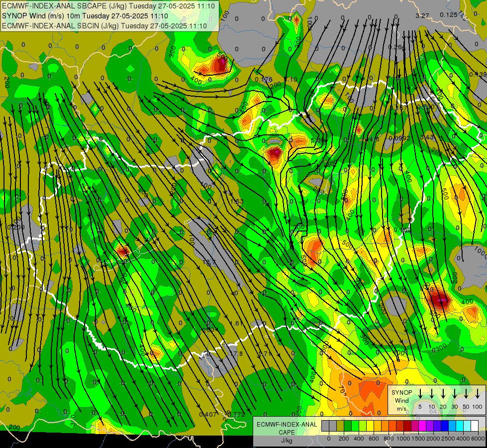
Task: Click the '0.439' station value near right edge
Action: 478,74
